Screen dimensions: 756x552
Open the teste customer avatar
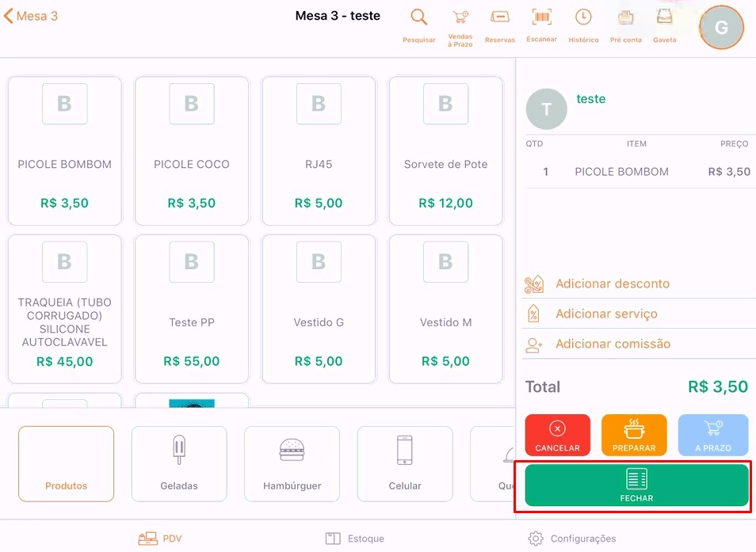coord(546,108)
